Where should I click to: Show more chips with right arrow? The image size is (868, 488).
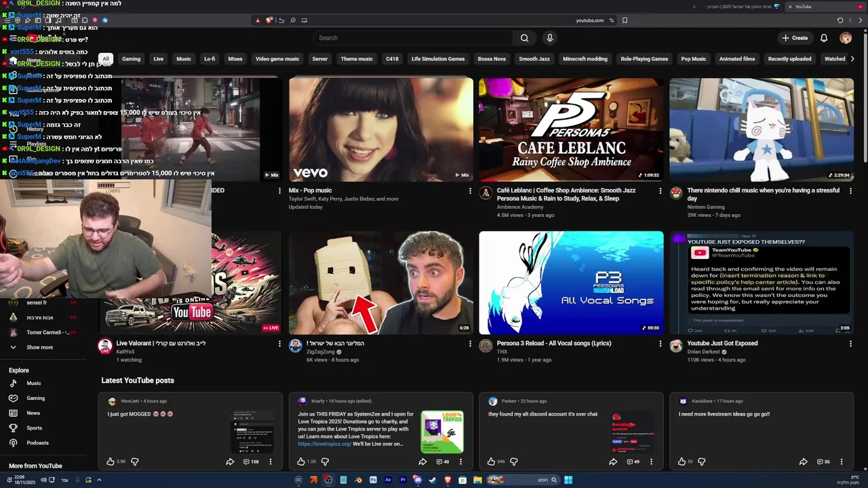852,59
